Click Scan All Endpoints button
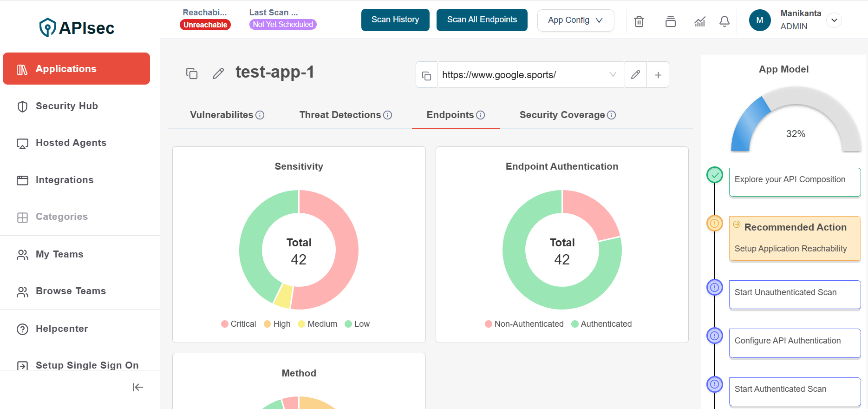This screenshot has height=409, width=868. pyautogui.click(x=482, y=20)
